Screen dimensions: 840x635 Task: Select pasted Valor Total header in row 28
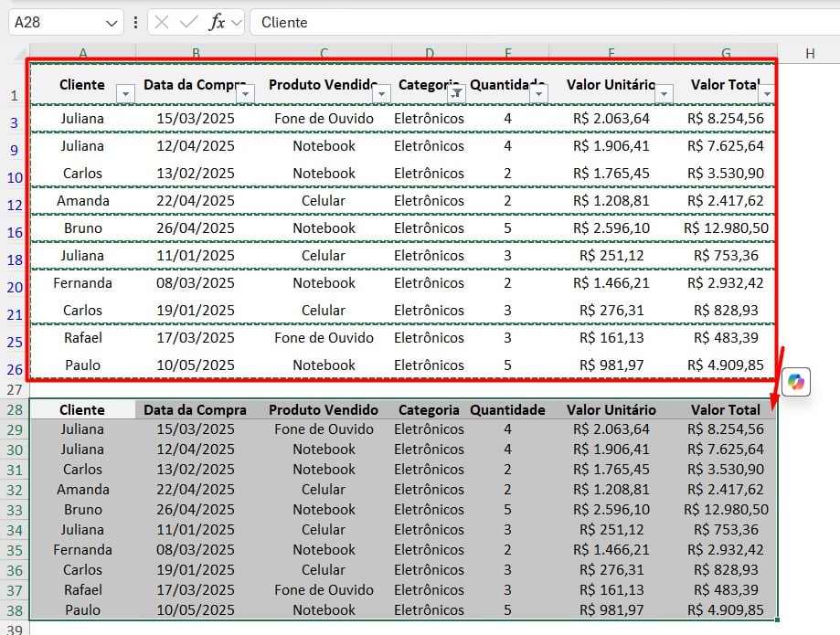pos(726,410)
